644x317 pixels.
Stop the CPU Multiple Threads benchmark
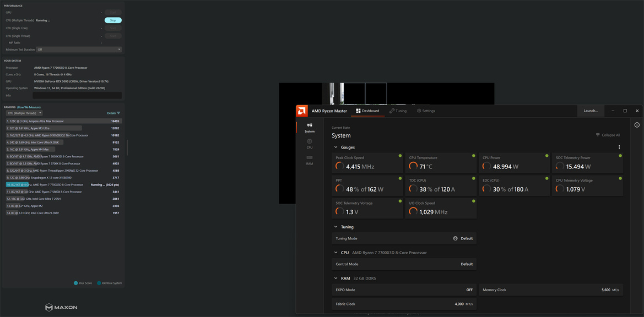113,20
